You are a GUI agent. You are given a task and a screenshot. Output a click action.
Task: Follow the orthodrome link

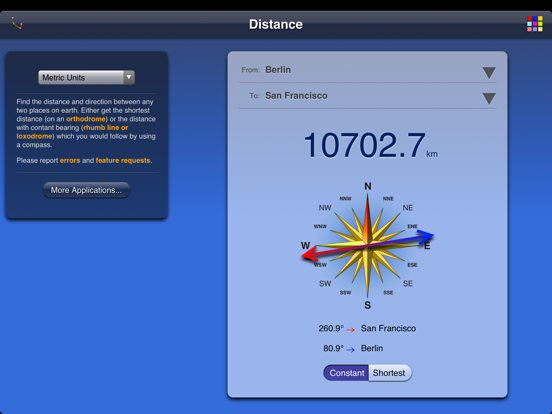point(86,119)
